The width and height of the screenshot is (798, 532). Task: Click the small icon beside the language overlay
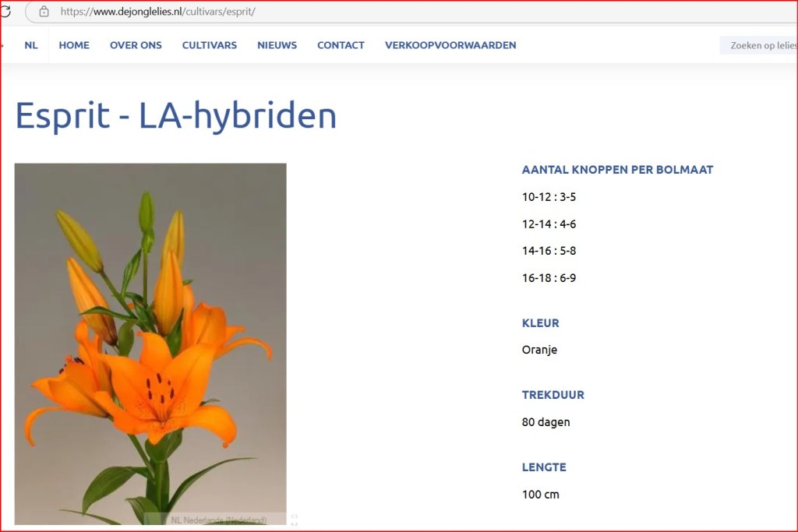click(294, 520)
